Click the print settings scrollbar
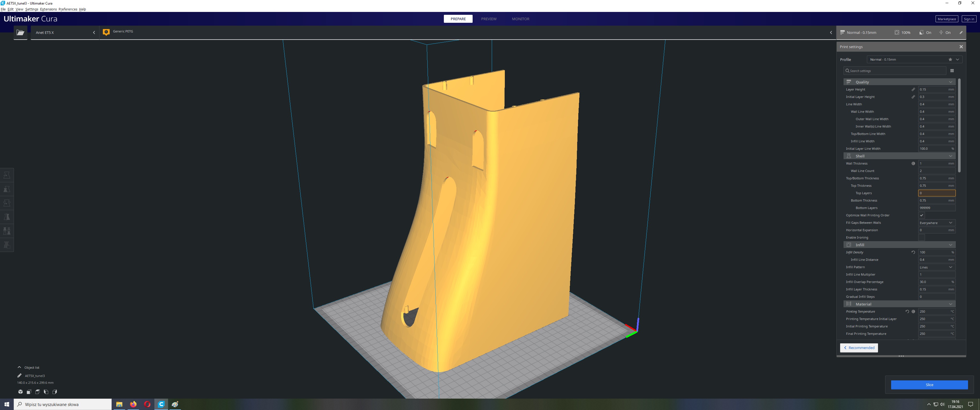Viewport: 980px width, 410px height. tap(959, 125)
